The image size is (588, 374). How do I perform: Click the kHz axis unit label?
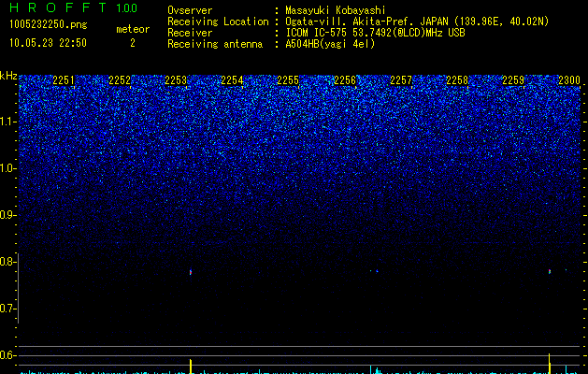(x=8, y=76)
